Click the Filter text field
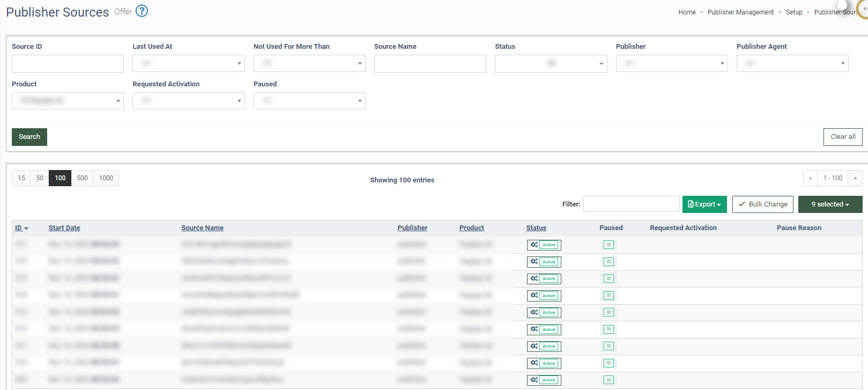The image size is (868, 390). [x=632, y=204]
